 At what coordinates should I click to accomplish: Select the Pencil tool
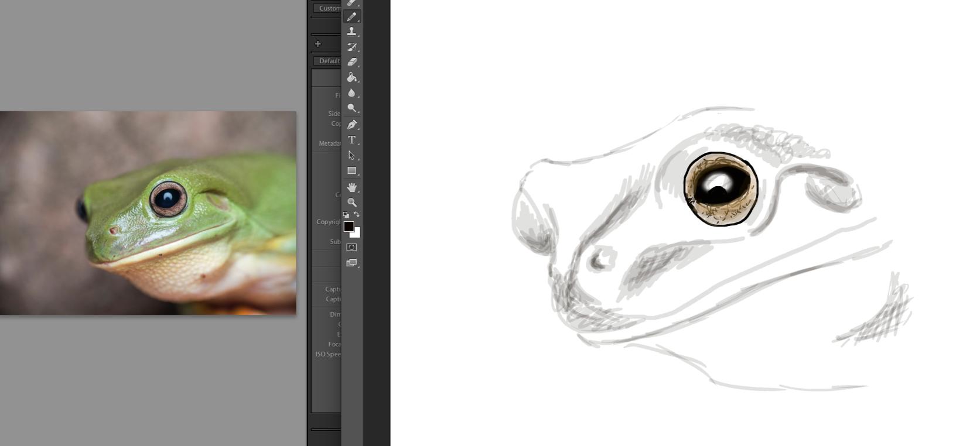click(x=351, y=17)
